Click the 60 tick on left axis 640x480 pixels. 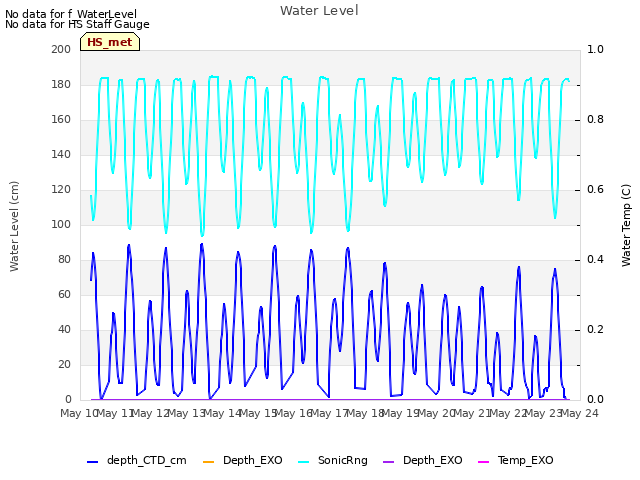[64, 294]
